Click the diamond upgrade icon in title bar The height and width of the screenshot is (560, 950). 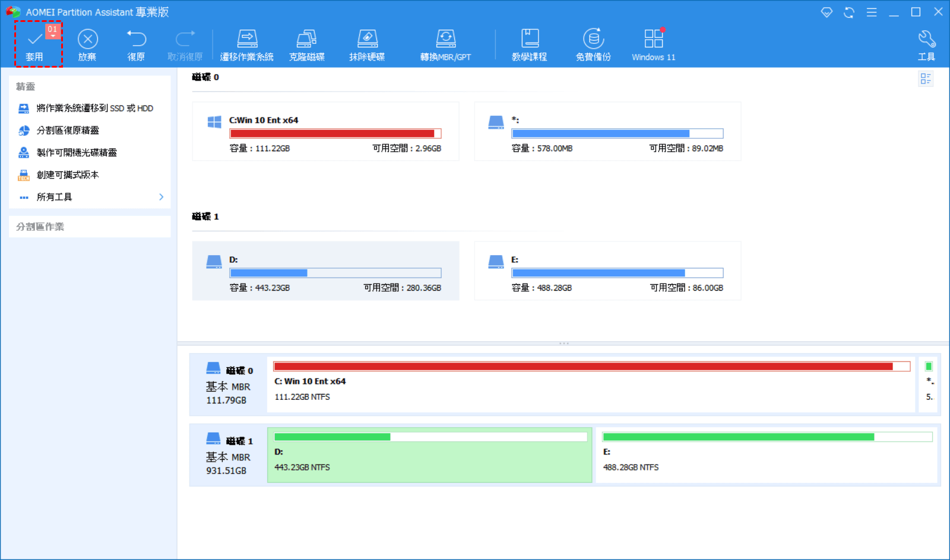pyautogui.click(x=826, y=12)
